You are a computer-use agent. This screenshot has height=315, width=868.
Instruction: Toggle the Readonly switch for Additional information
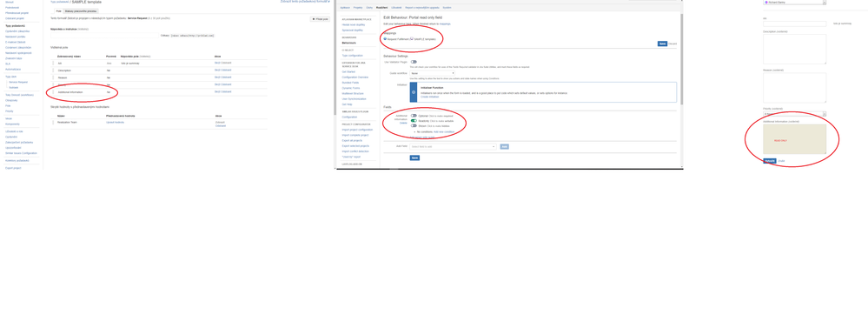pyautogui.click(x=414, y=120)
